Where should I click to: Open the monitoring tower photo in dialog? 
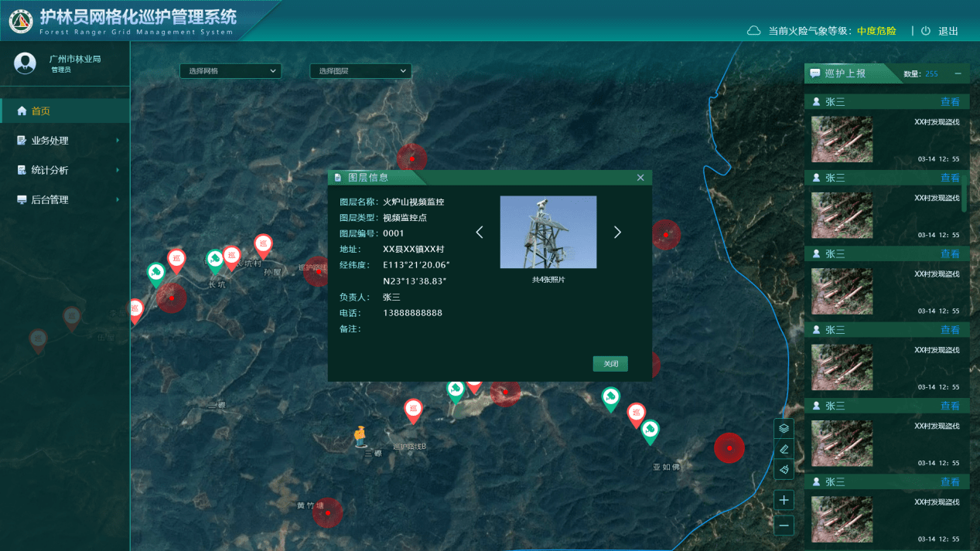click(548, 232)
